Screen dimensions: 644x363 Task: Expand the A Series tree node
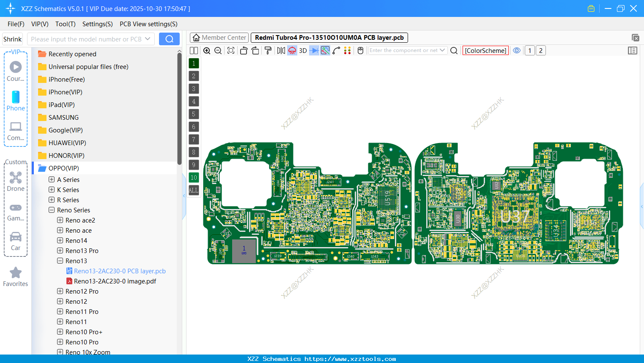(x=52, y=179)
